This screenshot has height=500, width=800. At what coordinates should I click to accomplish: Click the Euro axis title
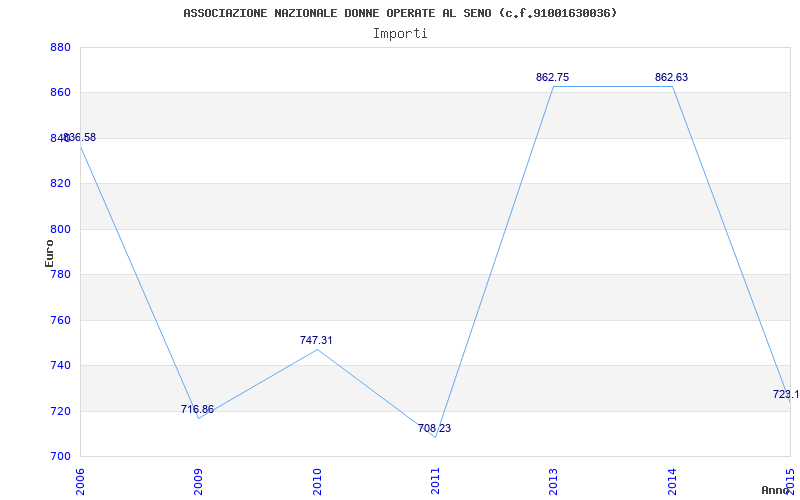coord(49,253)
